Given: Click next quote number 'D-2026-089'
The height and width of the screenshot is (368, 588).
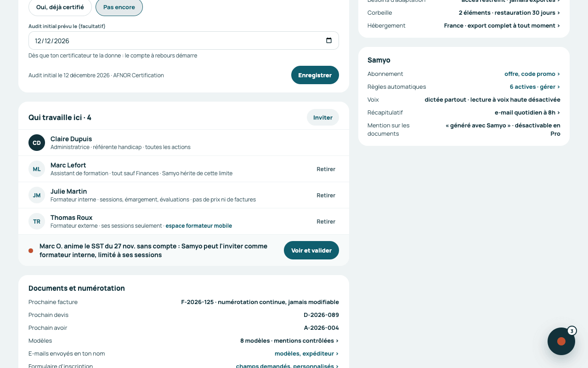Looking at the screenshot, I should click(321, 315).
